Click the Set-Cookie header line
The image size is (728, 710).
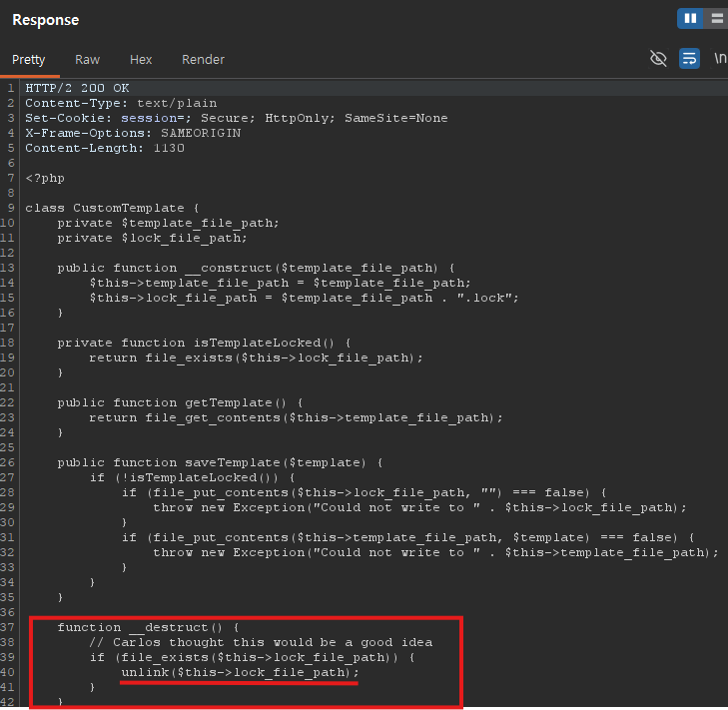[x=236, y=118]
